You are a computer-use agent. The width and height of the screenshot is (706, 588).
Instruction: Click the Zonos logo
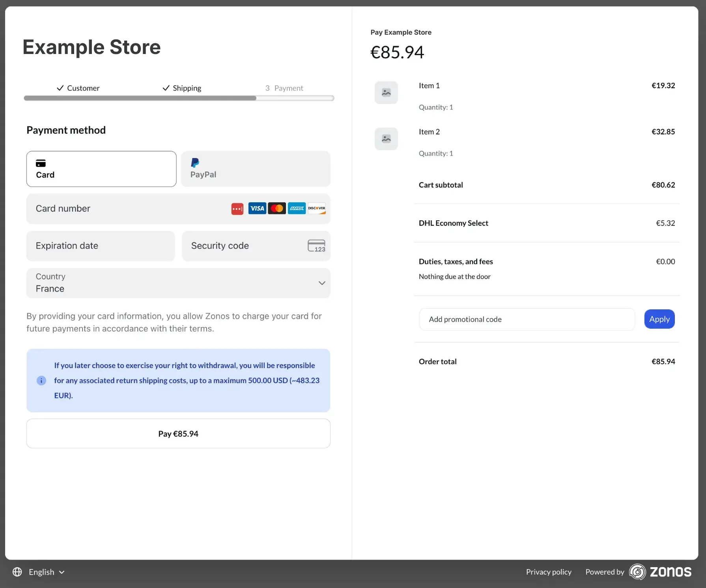pos(661,572)
